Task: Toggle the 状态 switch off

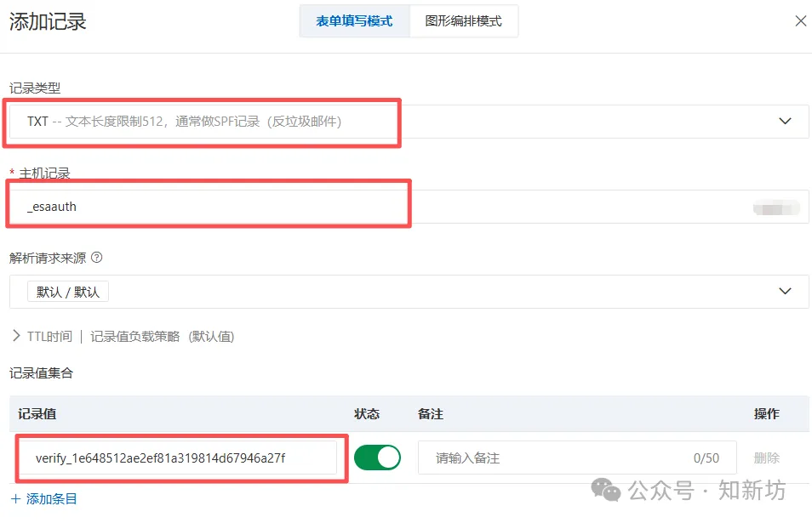Action: [377, 458]
